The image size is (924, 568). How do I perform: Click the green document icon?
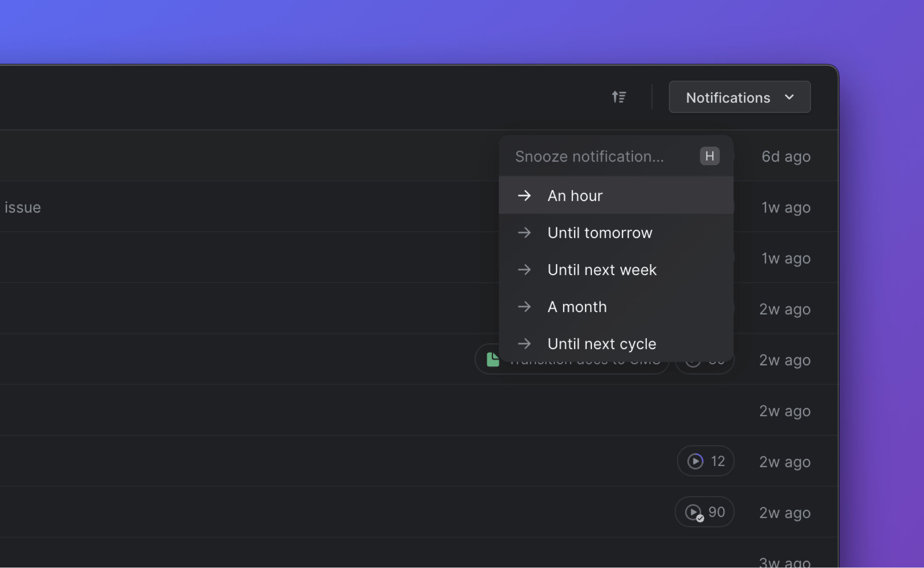pyautogui.click(x=492, y=360)
